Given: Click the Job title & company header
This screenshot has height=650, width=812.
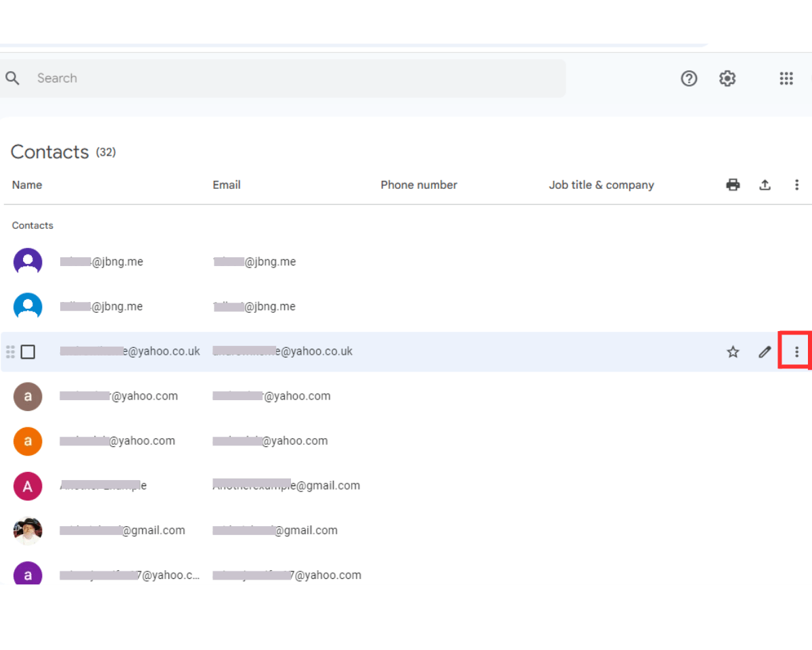Looking at the screenshot, I should 602,185.
